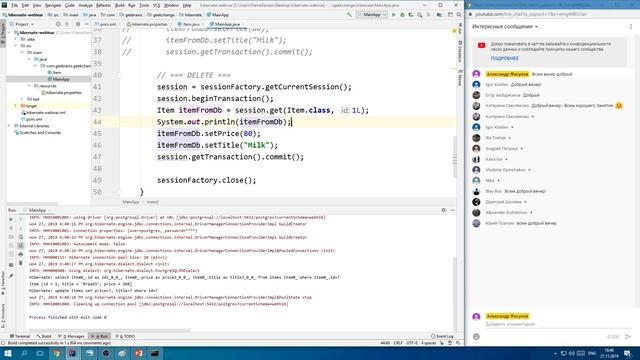Open Database side panel on right edge
Viewport: 640px width, 360px height.
[460, 51]
